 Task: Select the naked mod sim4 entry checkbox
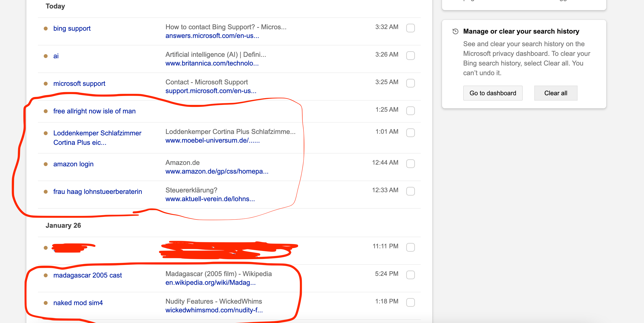[x=410, y=302]
